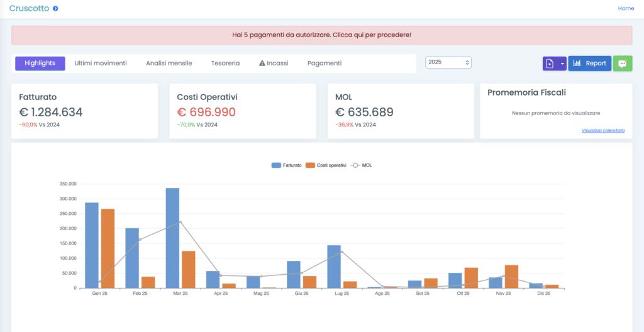This screenshot has width=644, height=332.
Task: Click the help icon beside Cruscotto
Action: point(55,9)
